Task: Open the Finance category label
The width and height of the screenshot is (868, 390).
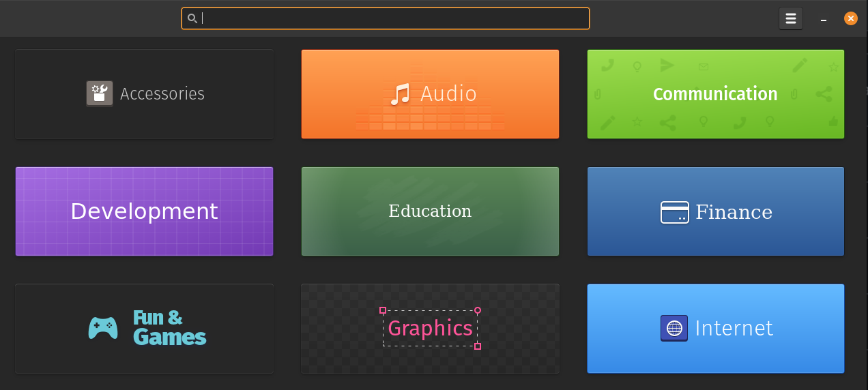Action: pyautogui.click(x=734, y=212)
